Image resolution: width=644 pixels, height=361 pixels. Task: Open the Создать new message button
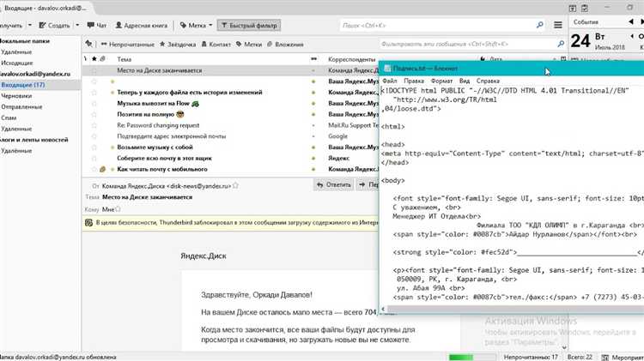pos(54,26)
